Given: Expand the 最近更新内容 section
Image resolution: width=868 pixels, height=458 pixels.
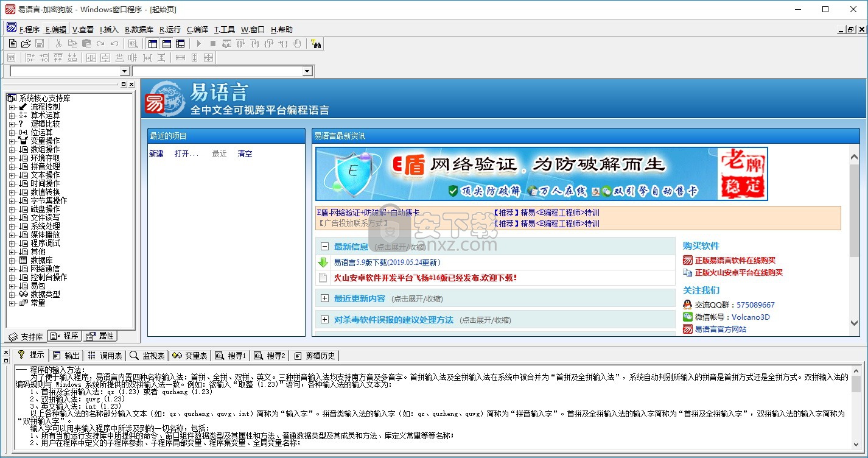Looking at the screenshot, I should click(324, 298).
